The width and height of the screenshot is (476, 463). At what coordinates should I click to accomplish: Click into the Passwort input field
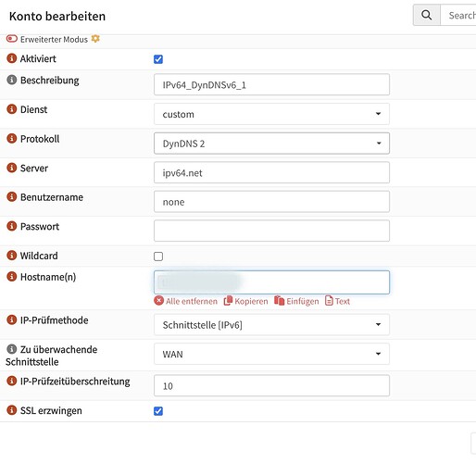271,231
